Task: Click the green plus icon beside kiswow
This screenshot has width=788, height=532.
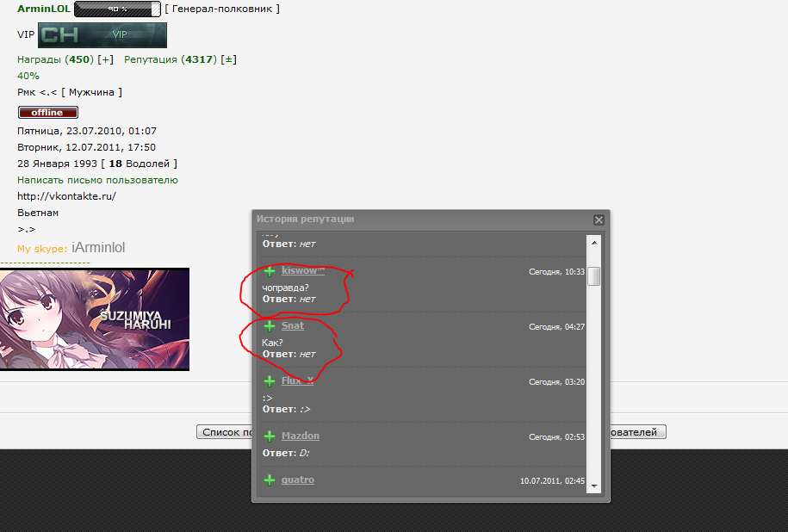Action: (x=270, y=271)
